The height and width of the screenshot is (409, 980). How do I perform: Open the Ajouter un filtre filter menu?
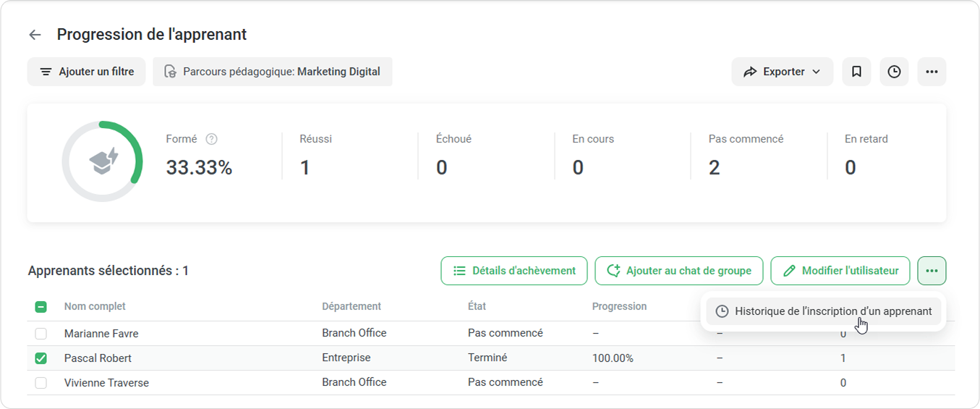coord(86,72)
